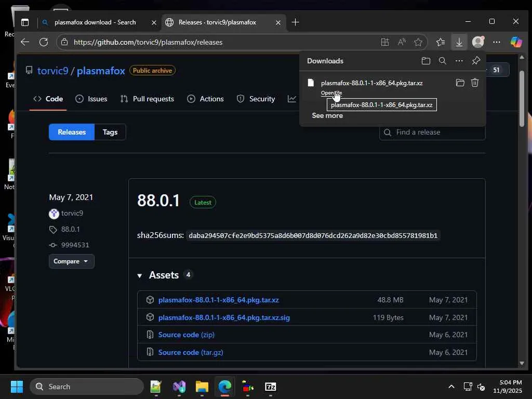Delete the plasmafox download entry

475,83
